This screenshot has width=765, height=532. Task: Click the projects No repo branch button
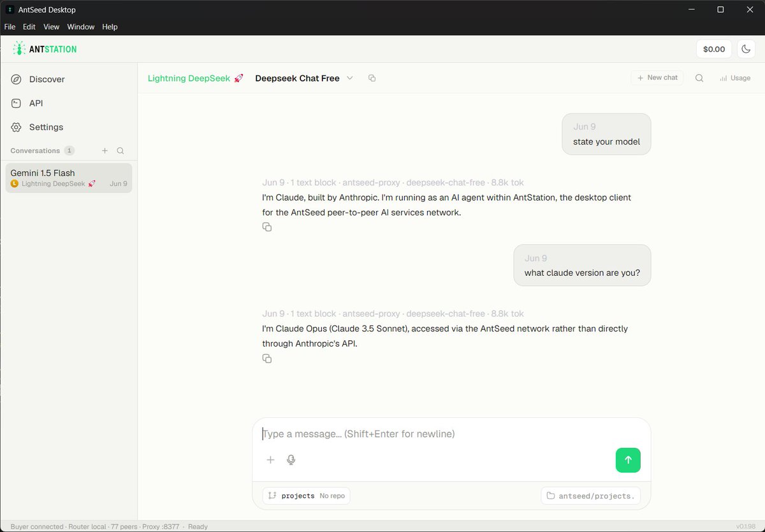click(x=306, y=496)
